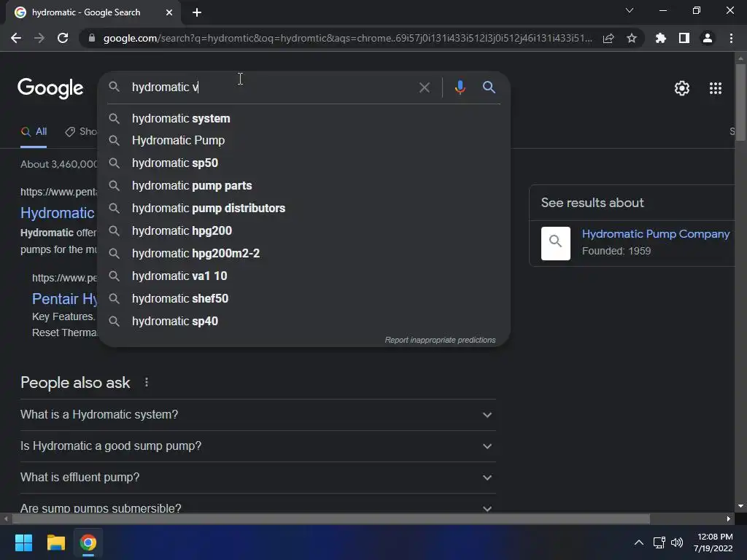Open Hydromatic Pump Company knowledge link
747x560 pixels.
pos(656,234)
